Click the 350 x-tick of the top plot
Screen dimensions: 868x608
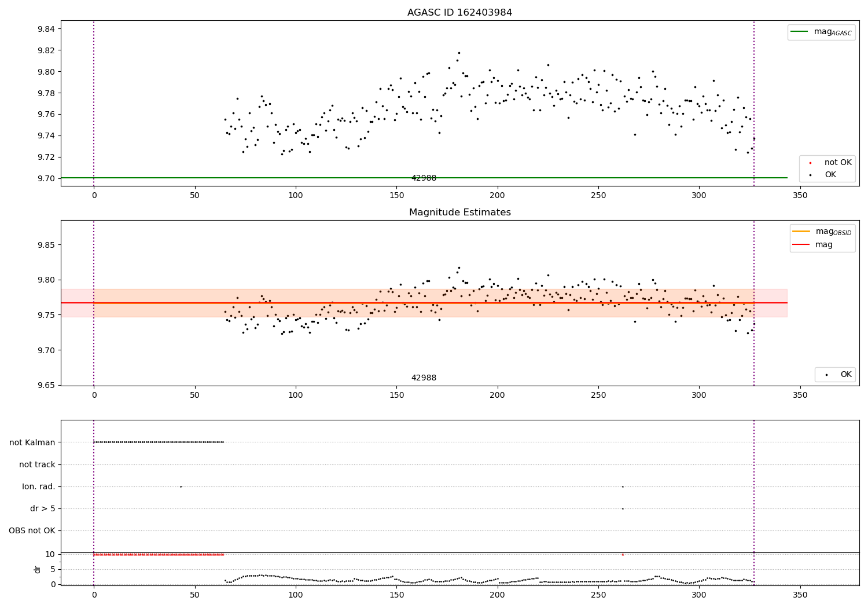pos(800,196)
